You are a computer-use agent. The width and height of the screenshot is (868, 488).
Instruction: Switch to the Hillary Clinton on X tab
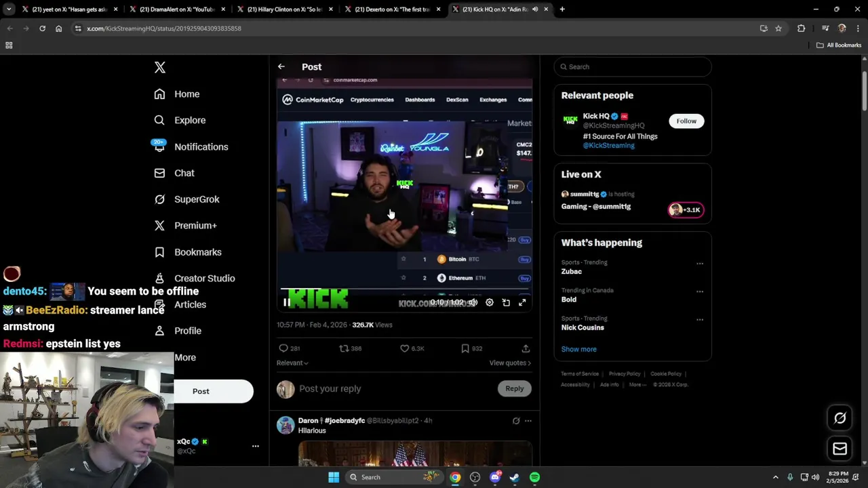click(285, 9)
